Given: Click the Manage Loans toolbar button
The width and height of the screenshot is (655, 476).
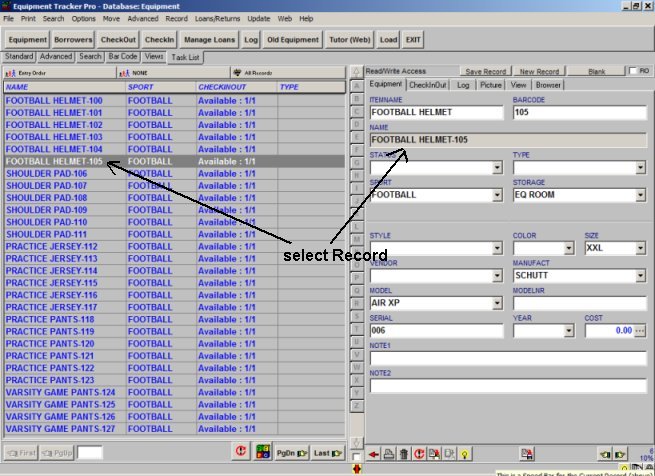Looking at the screenshot, I should coord(210,40).
